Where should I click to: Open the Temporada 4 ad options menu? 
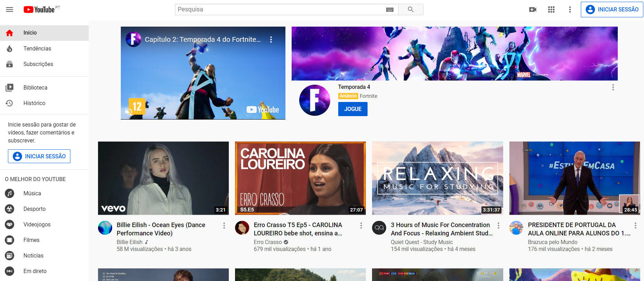pos(613,87)
